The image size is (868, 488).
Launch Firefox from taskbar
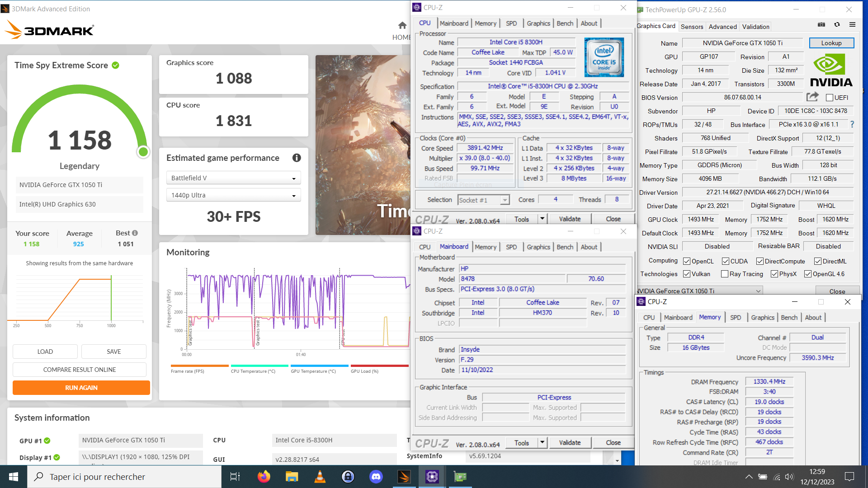coord(264,477)
